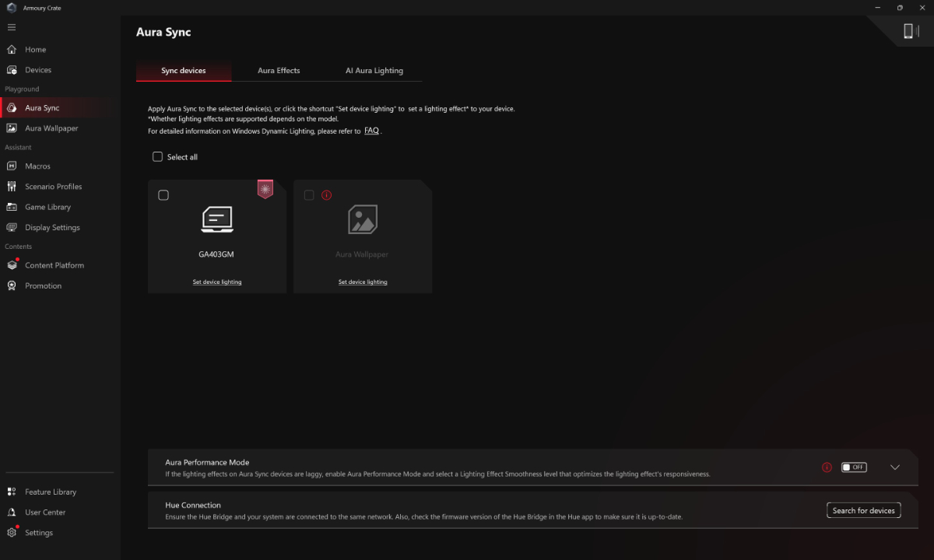The height and width of the screenshot is (560, 934).
Task: Click the Search for devices button
Action: 864,510
